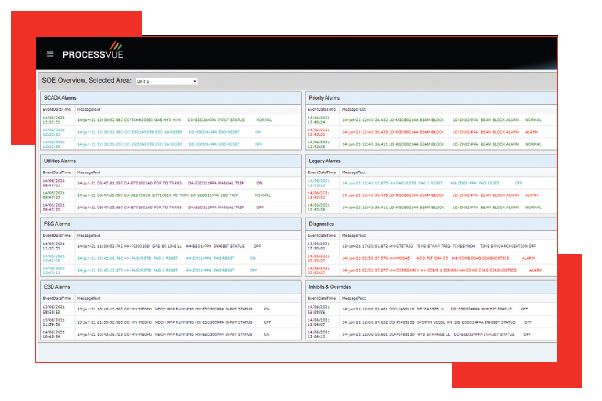The image size is (602, 401).
Task: Open the hamburger navigation menu
Action: point(50,53)
